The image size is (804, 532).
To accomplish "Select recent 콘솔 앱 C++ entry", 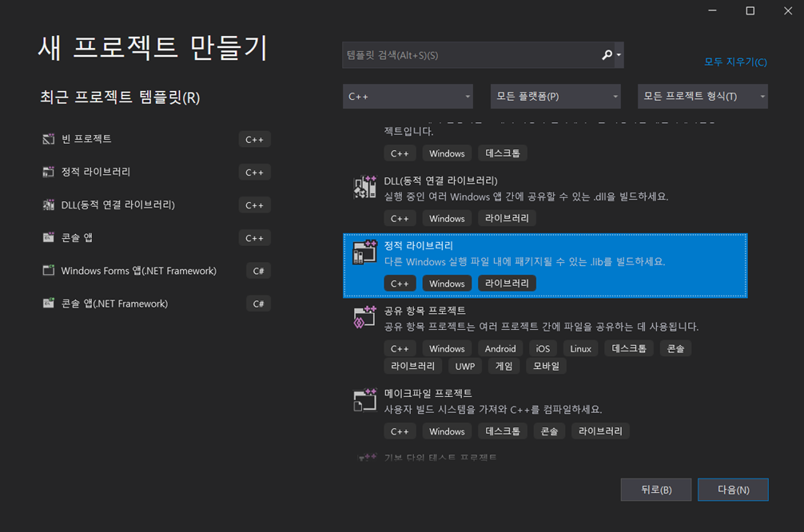I will pos(77,237).
